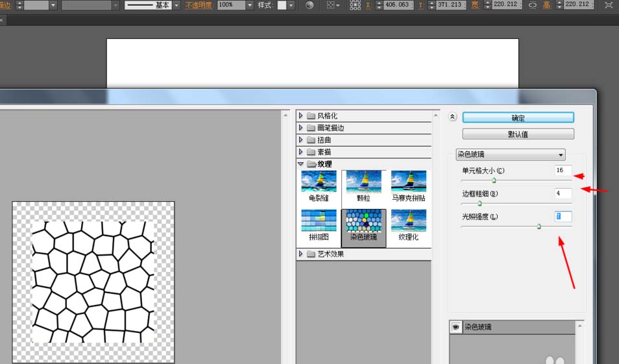Click the recolor artwork wheel icon
This screenshot has width=619, height=364.
(x=309, y=5)
